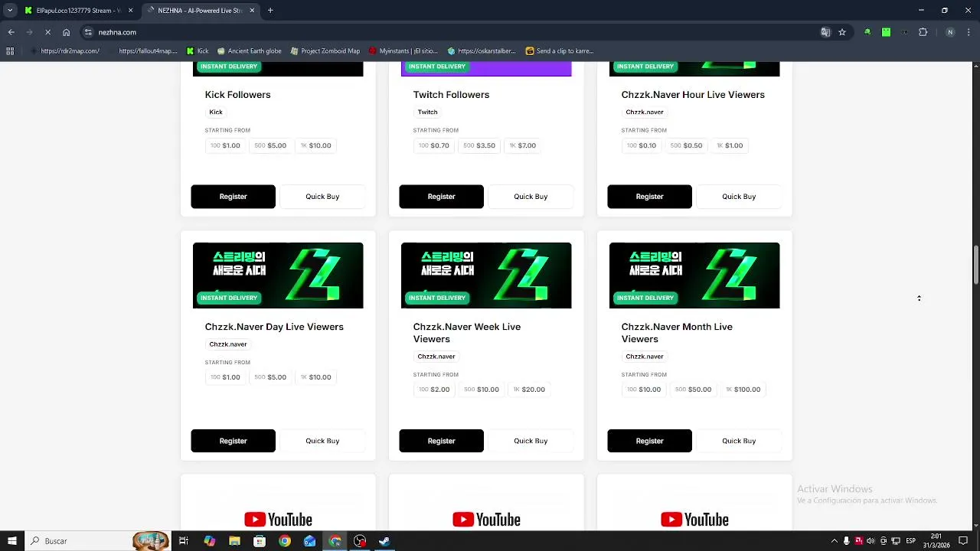Open the tab search dropdown arrow
Image resolution: width=980 pixels, height=551 pixels.
point(10,11)
